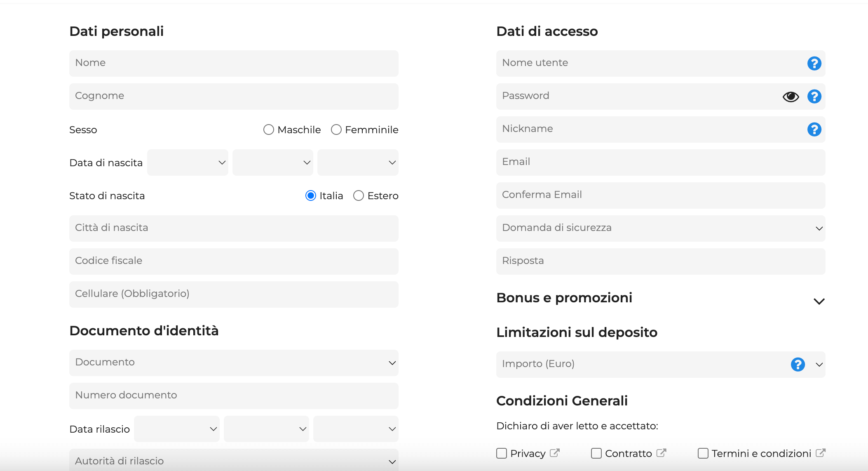This screenshot has width=868, height=471.
Task: Open the Documento type dropdown
Action: (x=234, y=363)
